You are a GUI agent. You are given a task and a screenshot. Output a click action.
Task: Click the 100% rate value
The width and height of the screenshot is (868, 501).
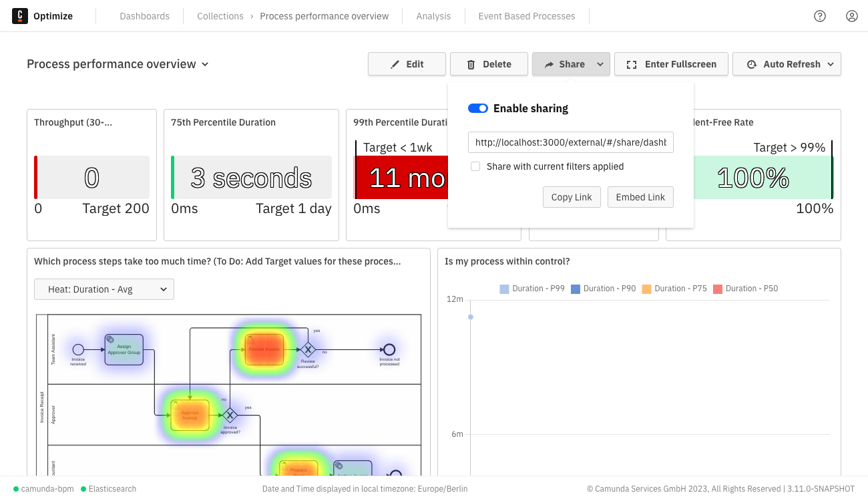coord(753,178)
